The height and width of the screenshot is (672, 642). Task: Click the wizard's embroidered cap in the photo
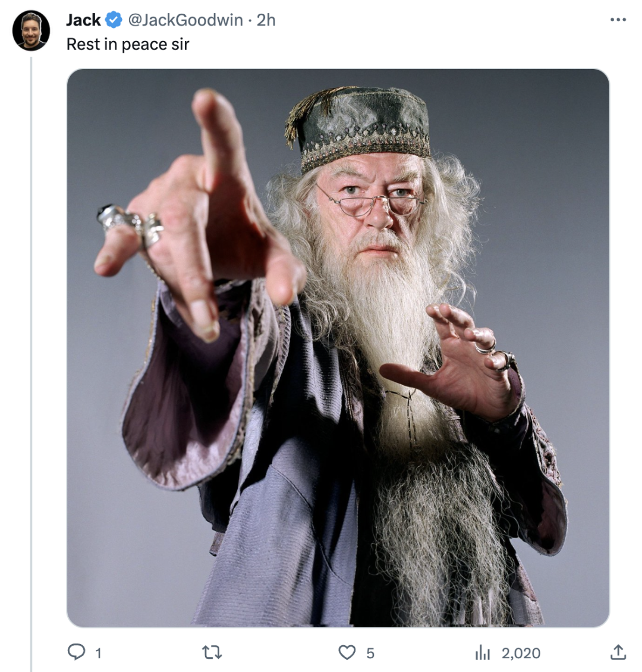click(359, 127)
